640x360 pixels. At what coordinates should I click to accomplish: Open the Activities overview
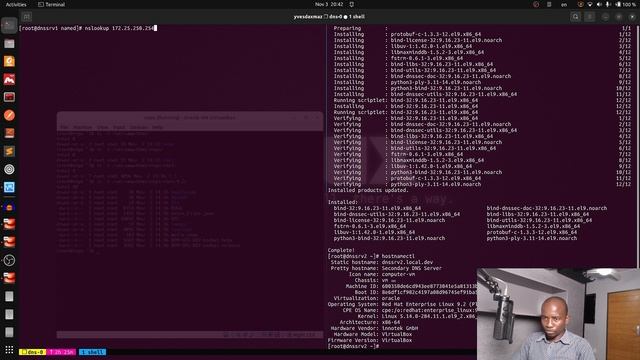[16, 4]
